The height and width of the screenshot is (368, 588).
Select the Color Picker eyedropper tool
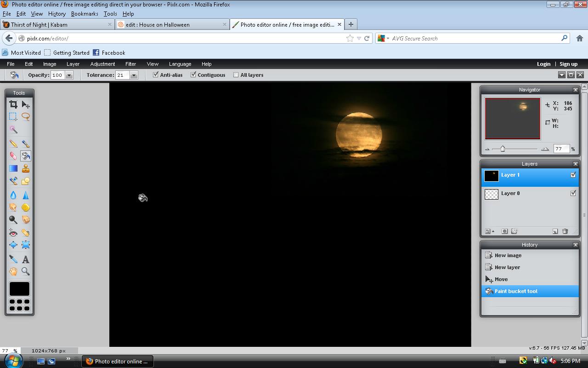(13, 259)
